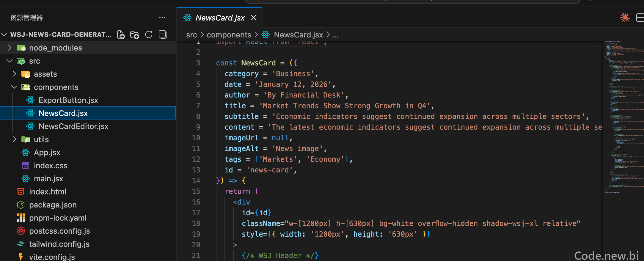Click 'Business' string on line 4

pyautogui.click(x=293, y=73)
